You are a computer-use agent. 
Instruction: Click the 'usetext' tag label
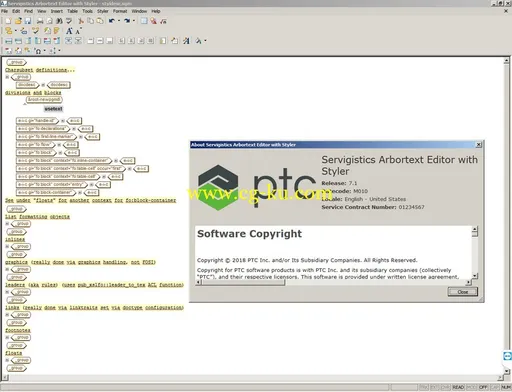pos(53,109)
